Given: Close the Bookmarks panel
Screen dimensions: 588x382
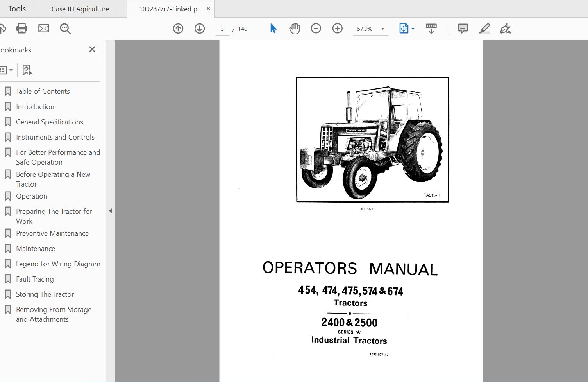Looking at the screenshot, I should point(92,49).
